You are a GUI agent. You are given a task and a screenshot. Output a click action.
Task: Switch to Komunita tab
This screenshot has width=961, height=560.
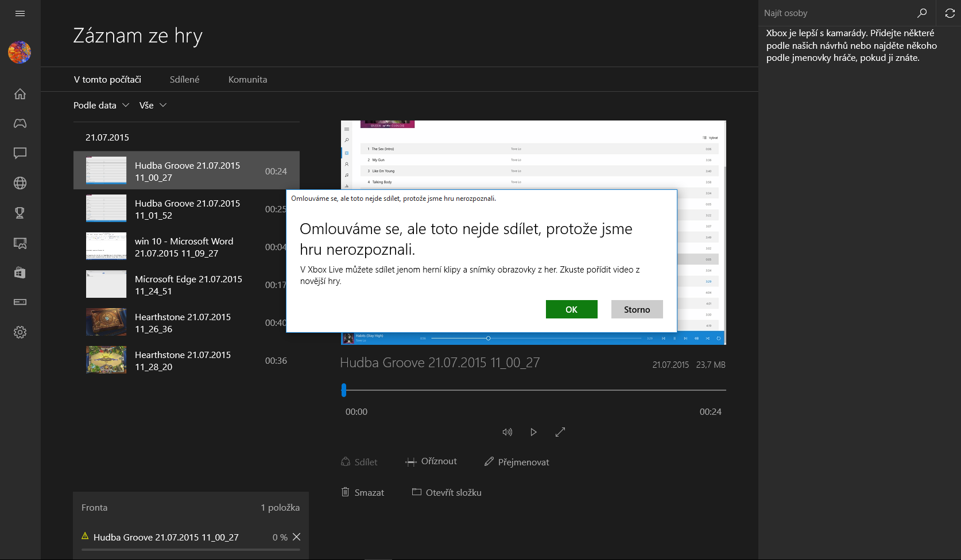tap(248, 79)
